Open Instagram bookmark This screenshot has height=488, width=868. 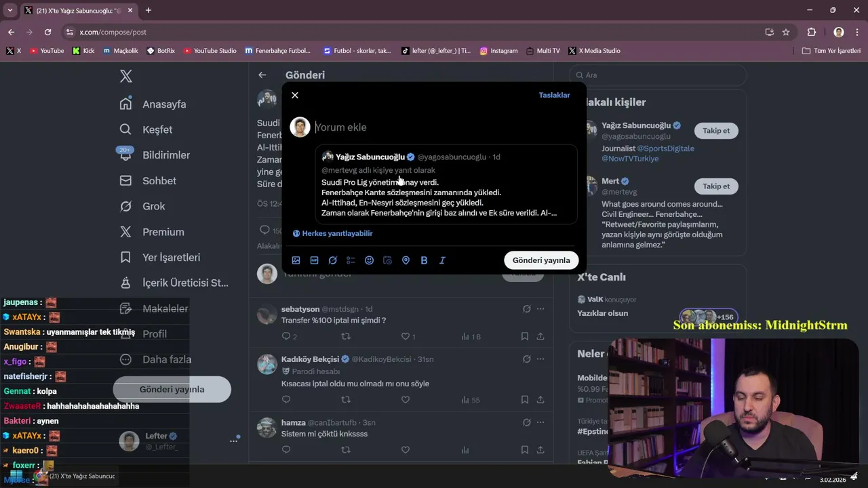tap(498, 51)
